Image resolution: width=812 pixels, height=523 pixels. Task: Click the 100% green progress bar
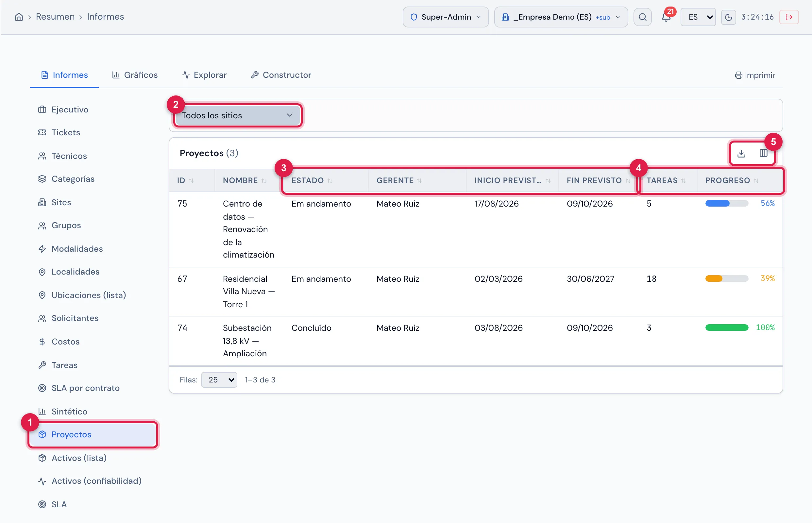(x=726, y=328)
